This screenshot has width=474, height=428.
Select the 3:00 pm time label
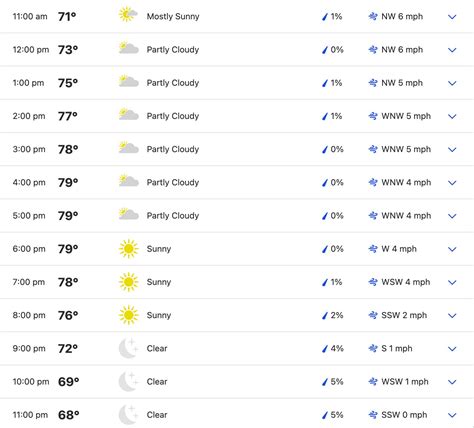(29, 149)
